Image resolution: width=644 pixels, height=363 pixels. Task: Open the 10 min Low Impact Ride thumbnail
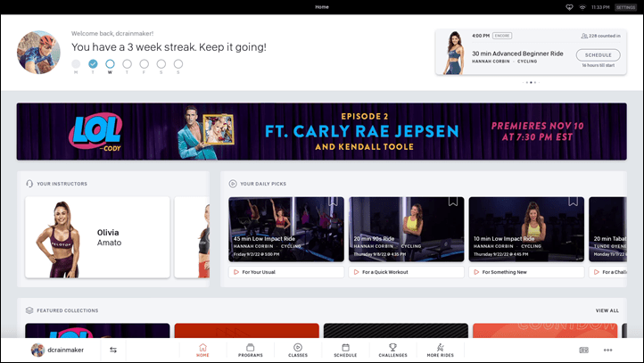pyautogui.click(x=526, y=229)
